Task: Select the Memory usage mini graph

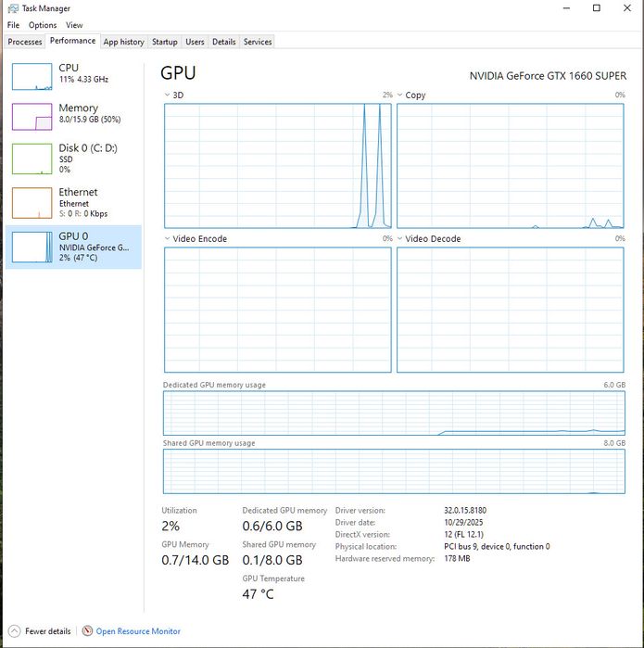Action: [32, 117]
